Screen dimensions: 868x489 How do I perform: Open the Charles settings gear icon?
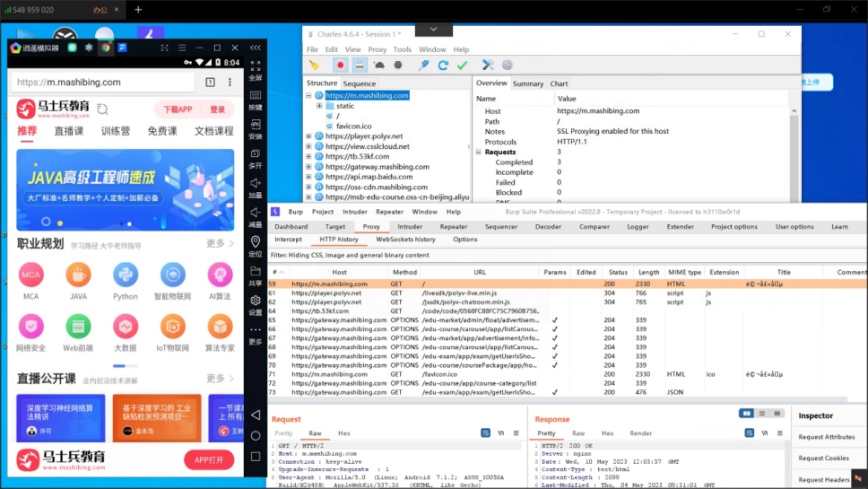click(507, 65)
